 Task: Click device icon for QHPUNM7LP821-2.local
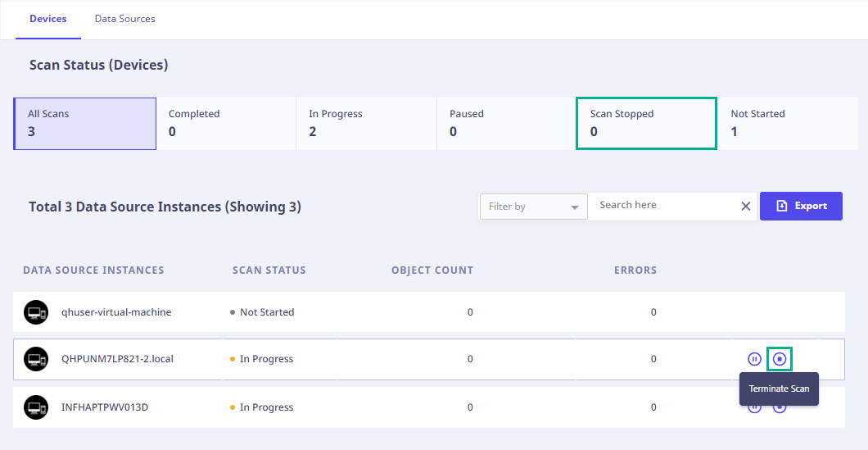point(36,359)
